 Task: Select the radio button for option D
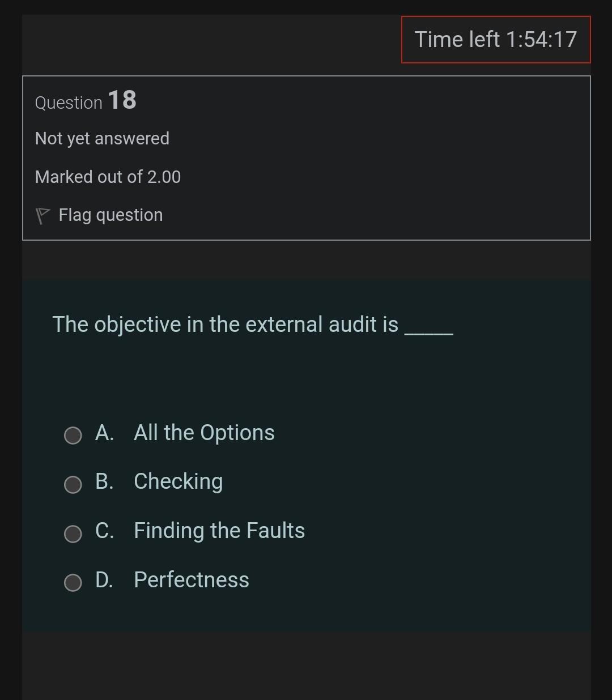pyautogui.click(x=73, y=582)
